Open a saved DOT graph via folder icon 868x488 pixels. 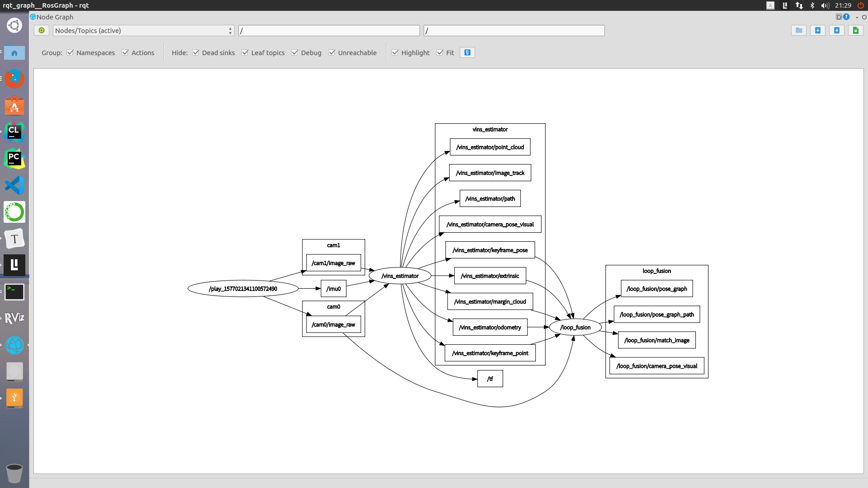798,30
